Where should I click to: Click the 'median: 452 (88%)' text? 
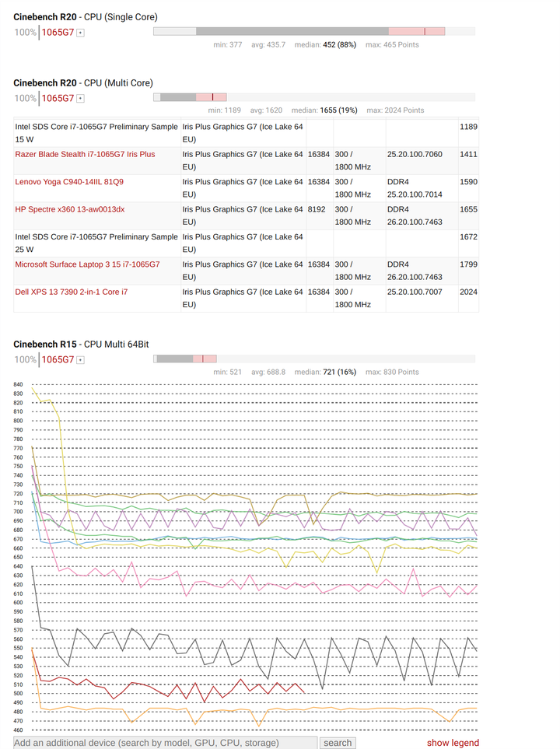(325, 45)
